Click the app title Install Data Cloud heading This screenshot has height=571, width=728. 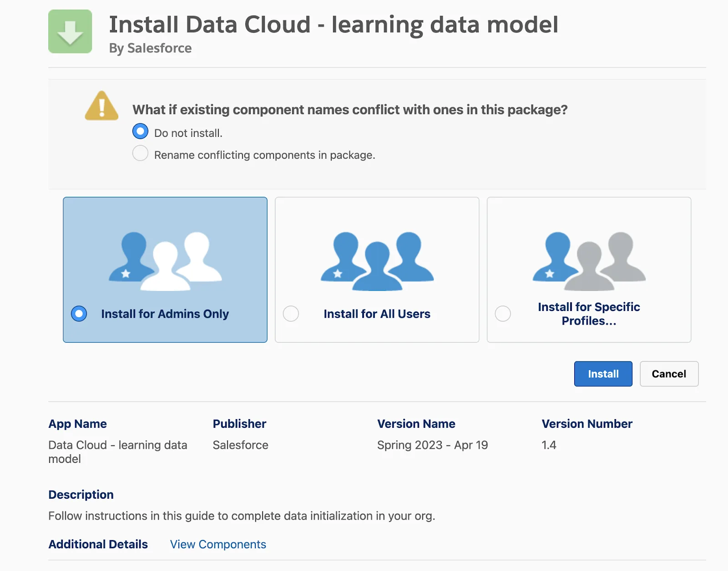coord(334,25)
